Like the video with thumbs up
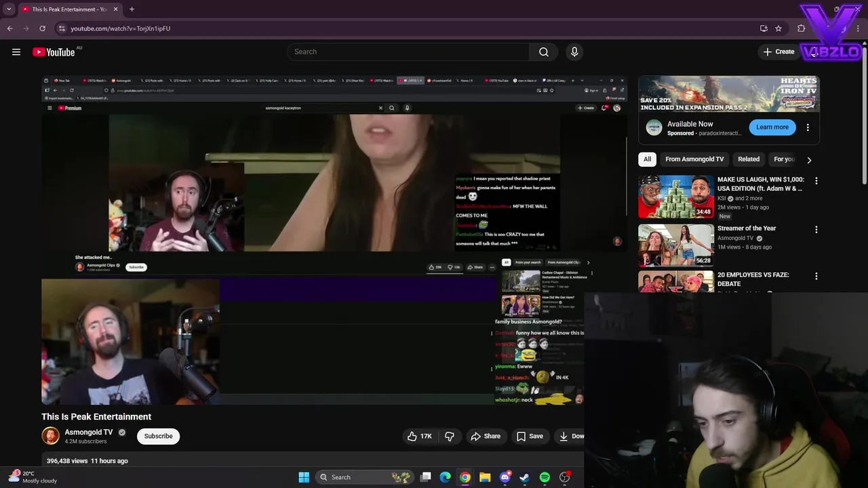Screen dimensions: 868x488 420,436
